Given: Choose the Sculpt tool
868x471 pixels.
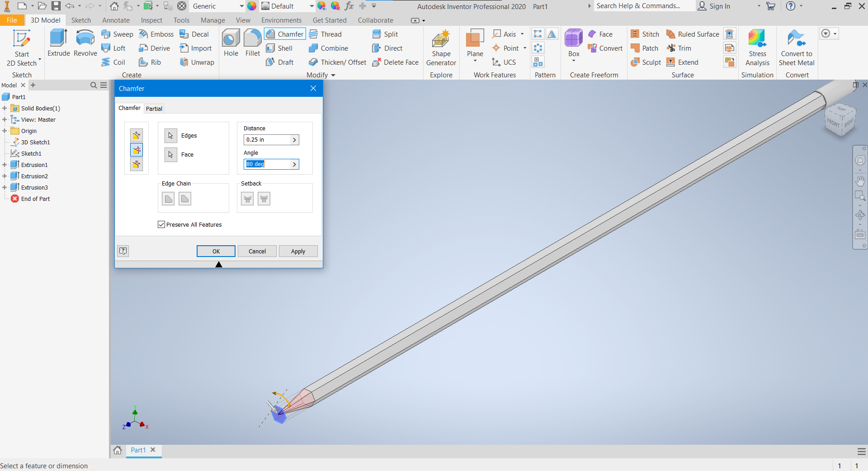Looking at the screenshot, I should coord(646,62).
